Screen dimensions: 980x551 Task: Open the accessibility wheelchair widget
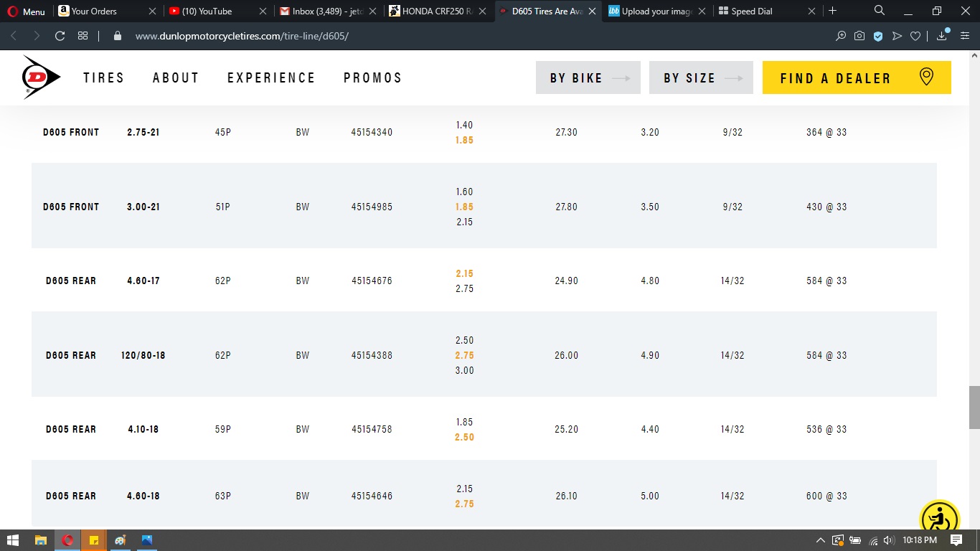coord(940,519)
